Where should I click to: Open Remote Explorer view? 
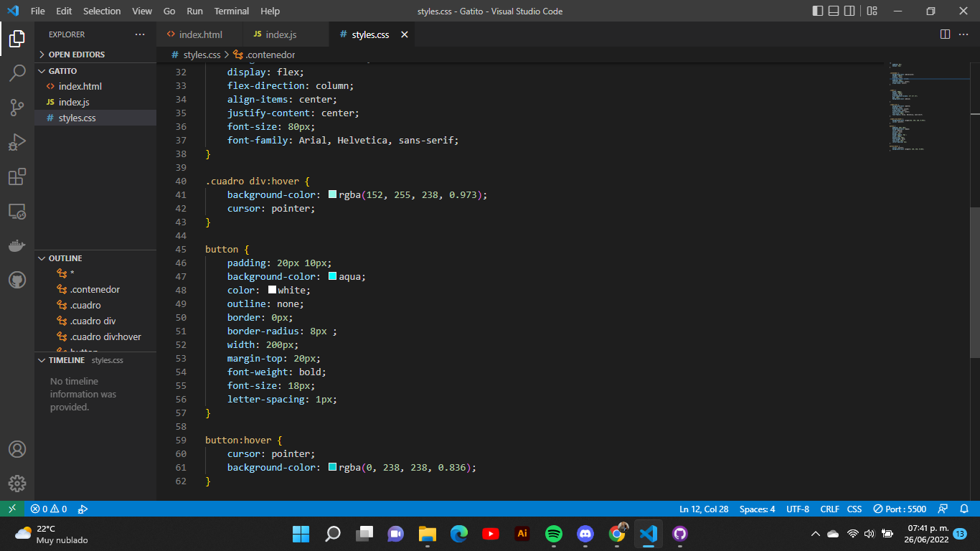pyautogui.click(x=17, y=211)
